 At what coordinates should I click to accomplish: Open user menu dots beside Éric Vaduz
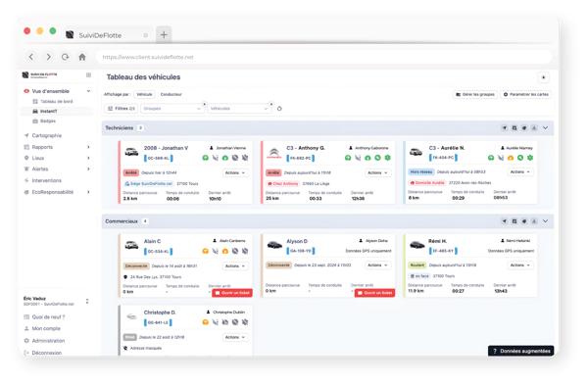(x=87, y=302)
